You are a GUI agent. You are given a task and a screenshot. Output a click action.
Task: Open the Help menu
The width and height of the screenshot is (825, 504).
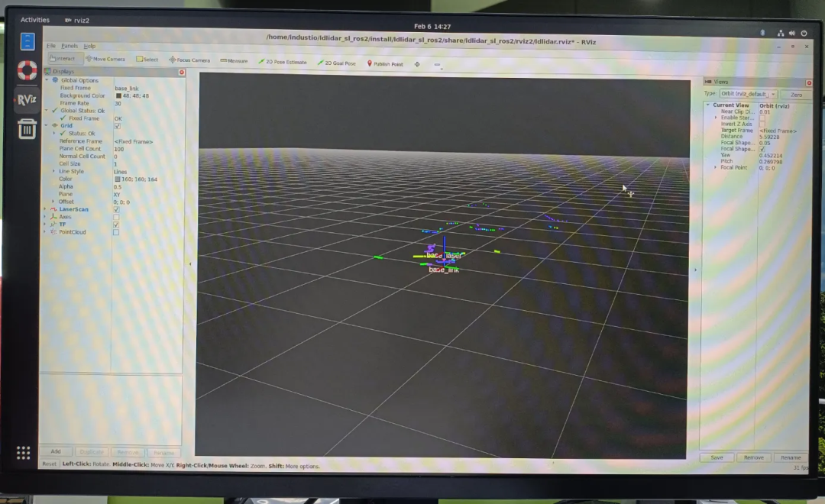click(x=90, y=47)
